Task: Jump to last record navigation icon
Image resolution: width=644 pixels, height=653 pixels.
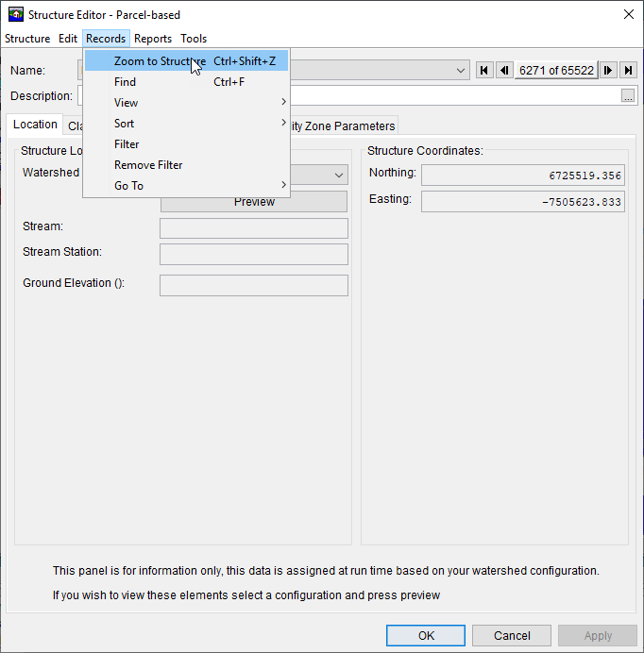Action: click(x=628, y=71)
